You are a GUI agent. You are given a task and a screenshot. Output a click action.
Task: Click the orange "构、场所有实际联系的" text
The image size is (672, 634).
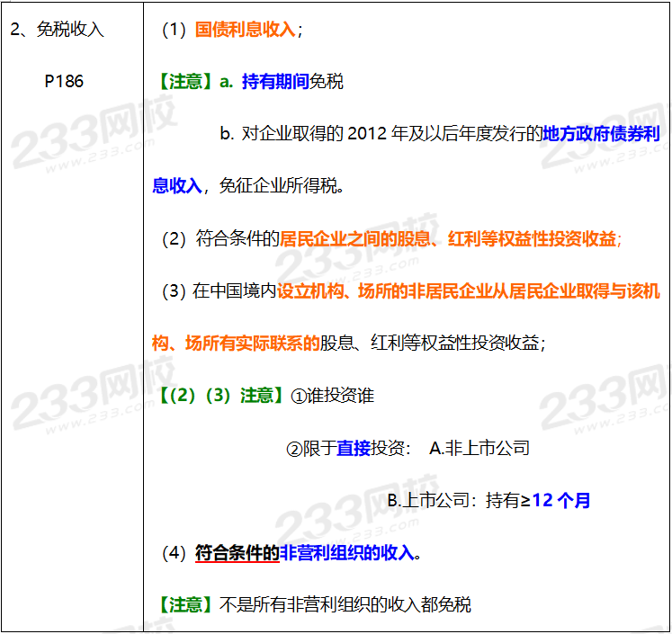[236, 343]
